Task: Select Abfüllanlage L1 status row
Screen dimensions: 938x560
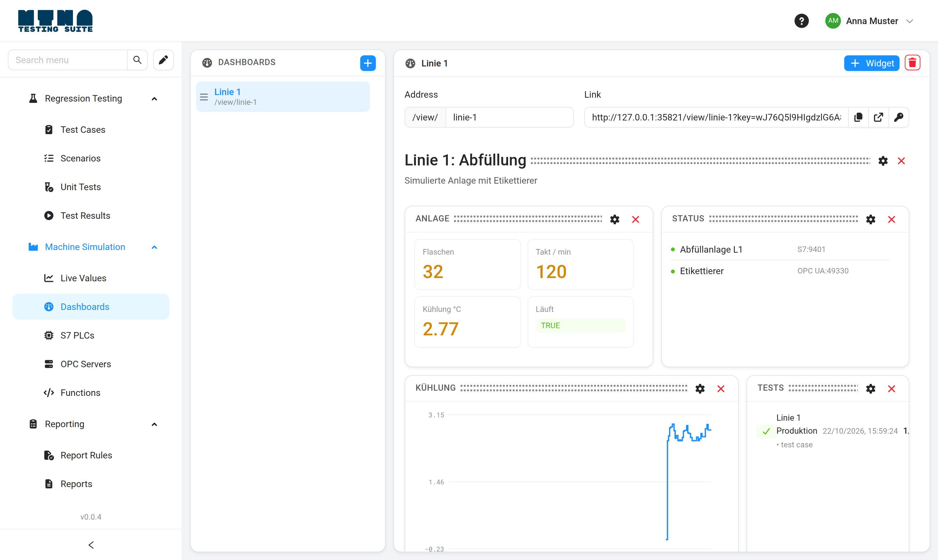Action: (x=780, y=249)
